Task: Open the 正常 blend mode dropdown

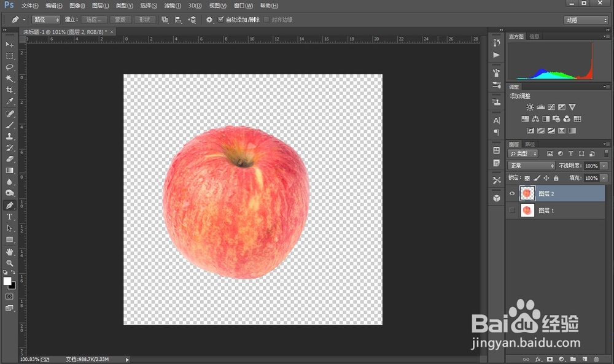Action: pos(531,166)
